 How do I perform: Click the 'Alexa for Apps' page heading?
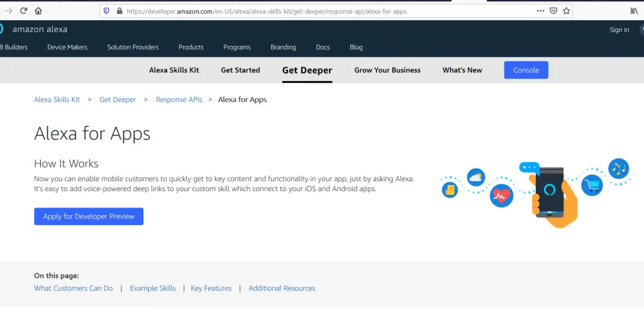pyautogui.click(x=92, y=134)
